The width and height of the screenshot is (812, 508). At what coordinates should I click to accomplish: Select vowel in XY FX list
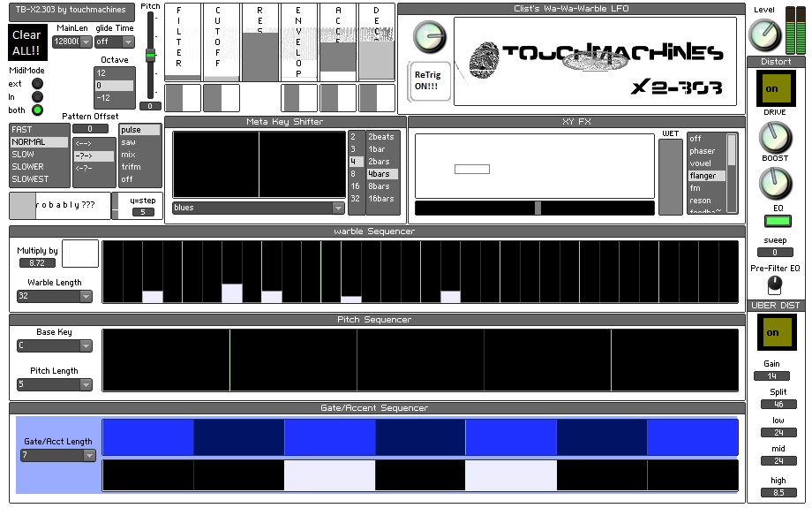[706, 163]
